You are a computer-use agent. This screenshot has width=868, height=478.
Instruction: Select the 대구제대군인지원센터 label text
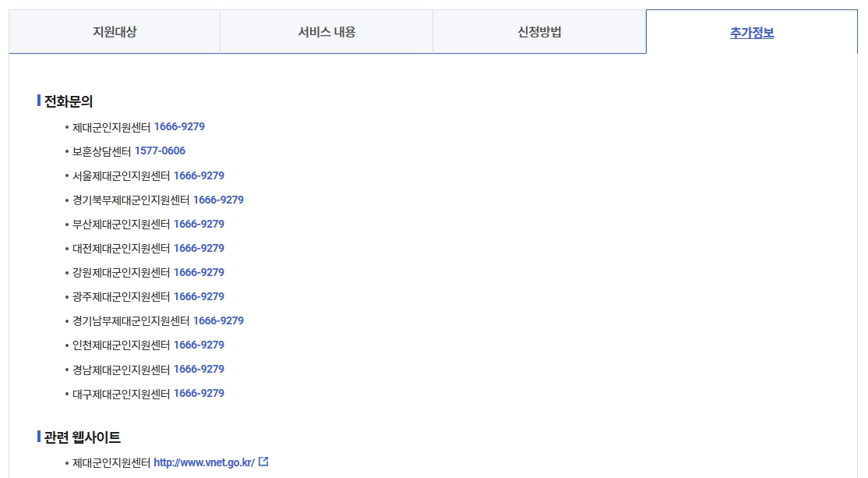tap(122, 394)
